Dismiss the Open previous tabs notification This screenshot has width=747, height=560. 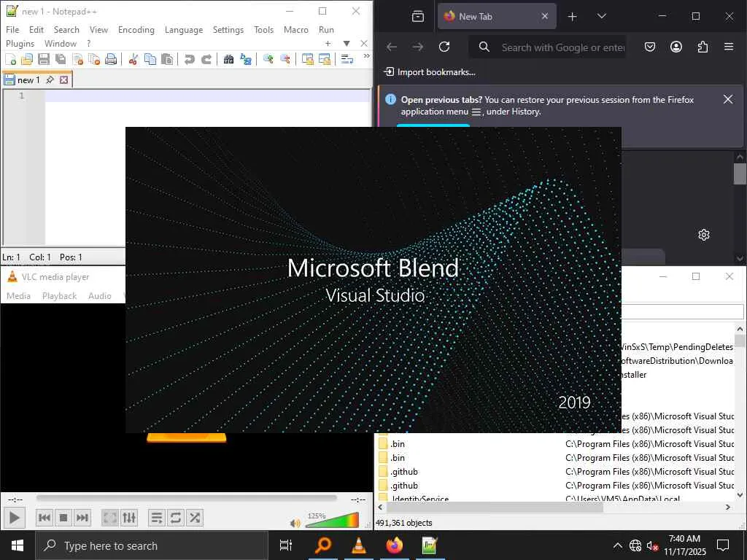coord(727,99)
